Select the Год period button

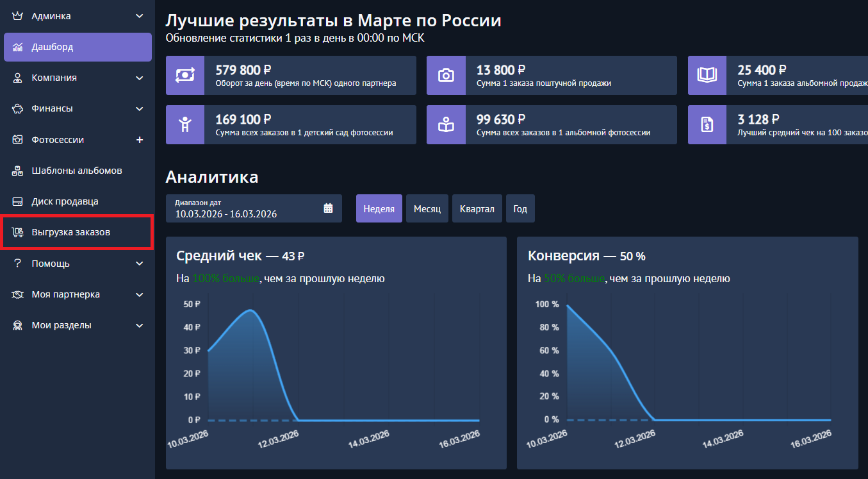[520, 209]
